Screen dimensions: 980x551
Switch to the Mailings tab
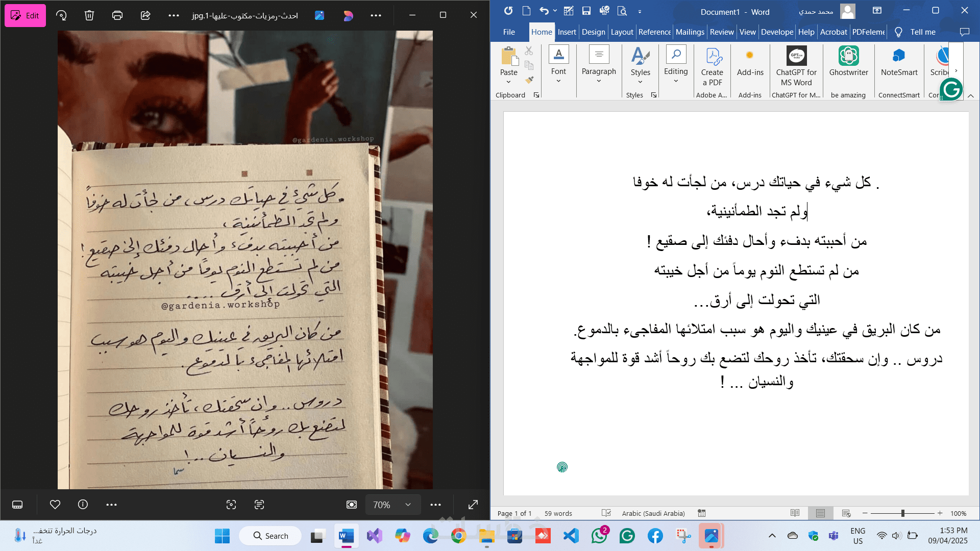[x=690, y=32]
